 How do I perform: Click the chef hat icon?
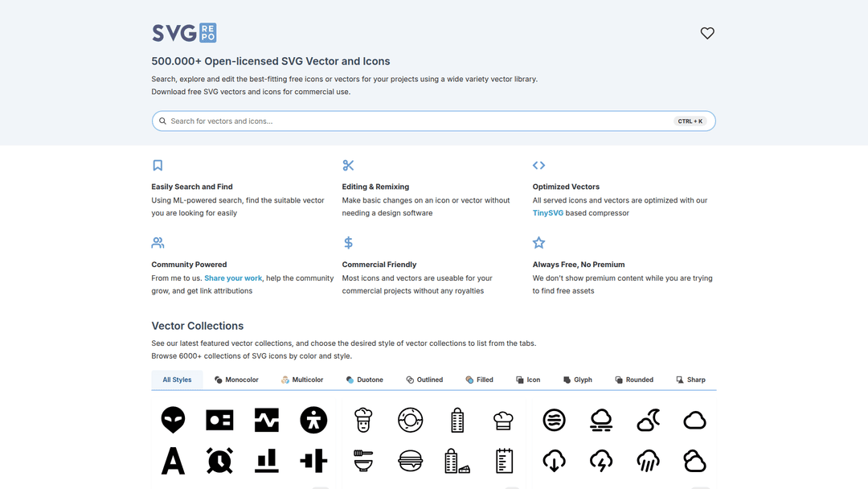coord(503,419)
